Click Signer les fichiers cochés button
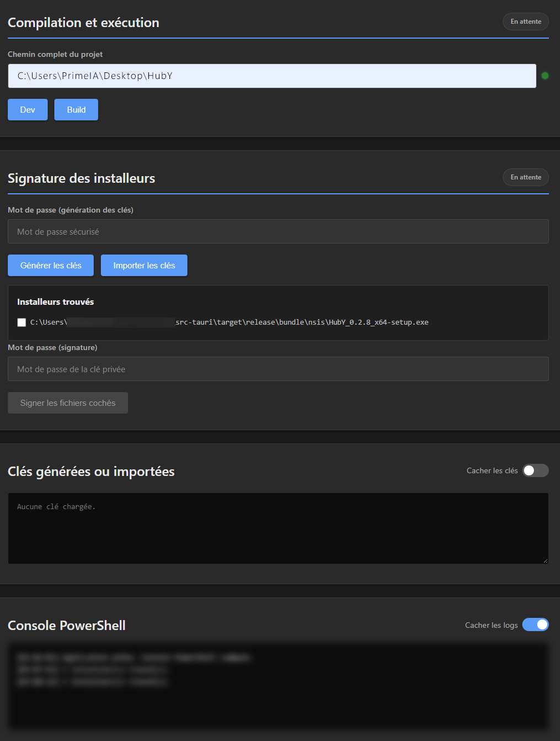The width and height of the screenshot is (560, 741). pos(68,403)
